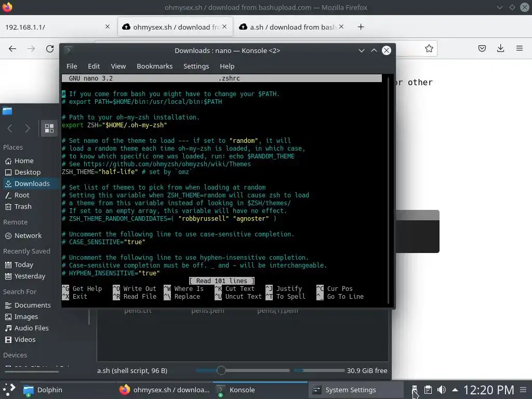
Task: Open Konsole Bookmarks menu
Action: (154, 66)
